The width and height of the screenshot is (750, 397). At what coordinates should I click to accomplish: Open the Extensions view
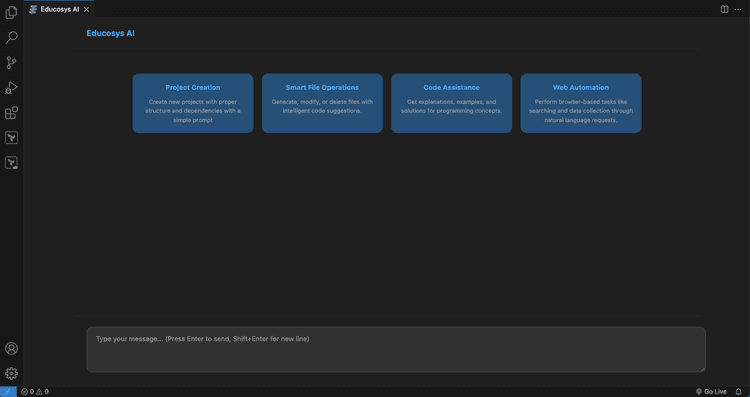coord(11,113)
